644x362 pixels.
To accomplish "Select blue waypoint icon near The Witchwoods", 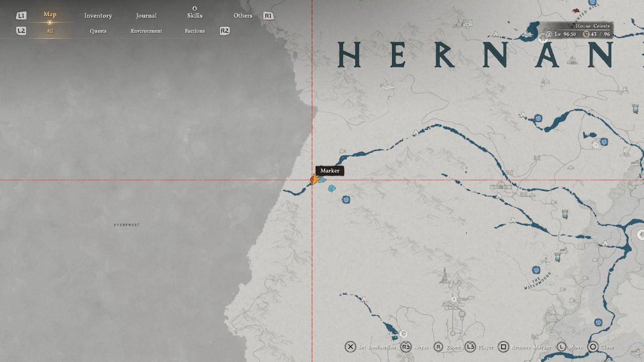I will pos(536,270).
